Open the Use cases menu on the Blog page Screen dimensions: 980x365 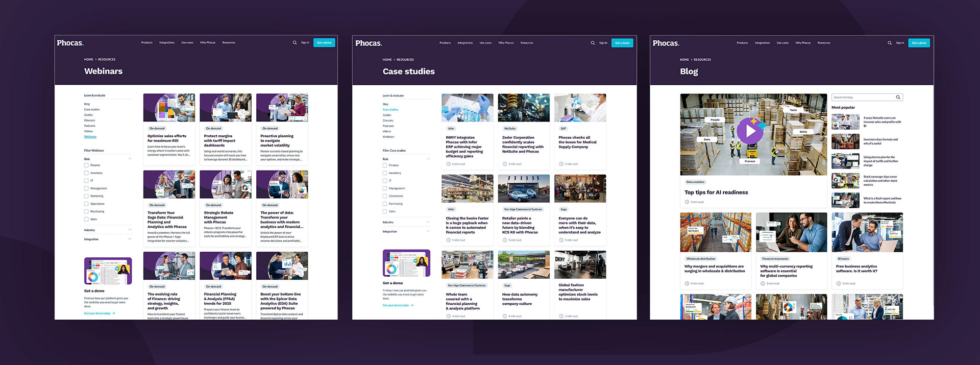click(782, 43)
